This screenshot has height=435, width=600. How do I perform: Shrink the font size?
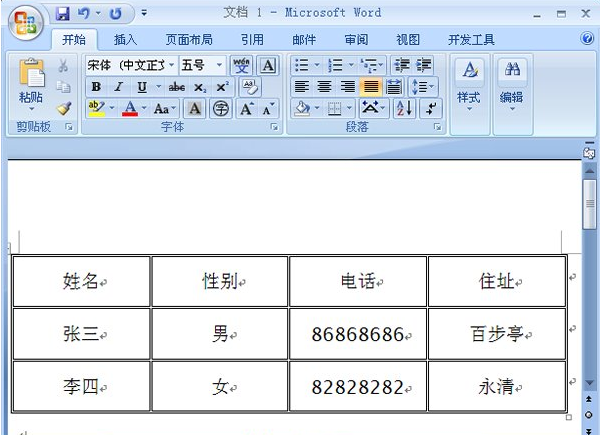268,109
